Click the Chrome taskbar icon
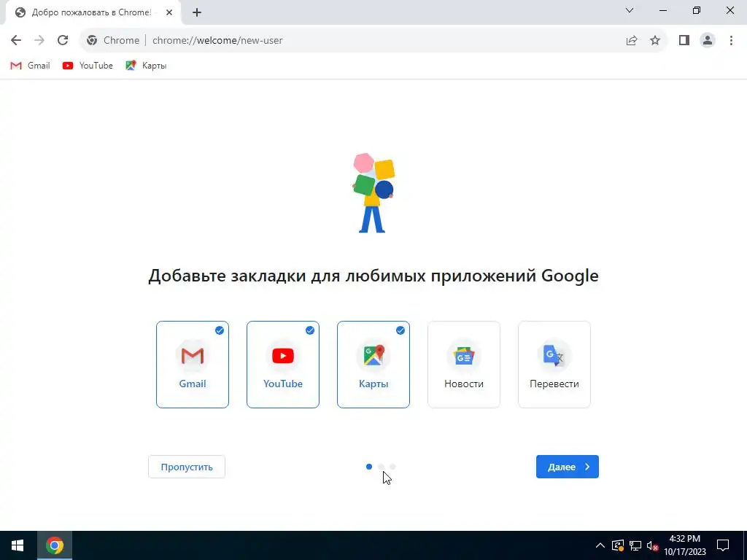This screenshot has height=560, width=747. point(55,545)
